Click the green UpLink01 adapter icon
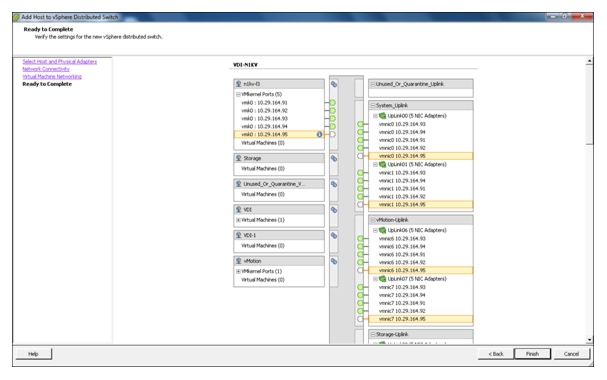The height and width of the screenshot is (380, 607). pyautogui.click(x=382, y=164)
